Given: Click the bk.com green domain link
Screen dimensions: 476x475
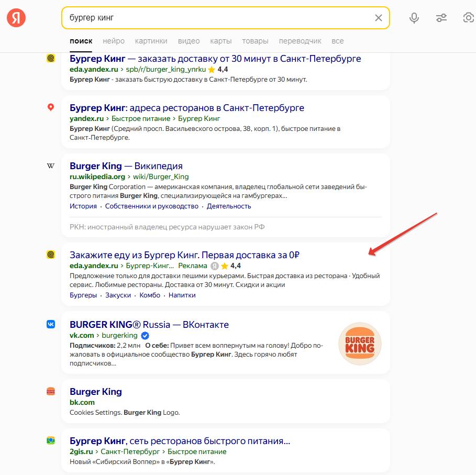Looking at the screenshot, I should (82, 402).
